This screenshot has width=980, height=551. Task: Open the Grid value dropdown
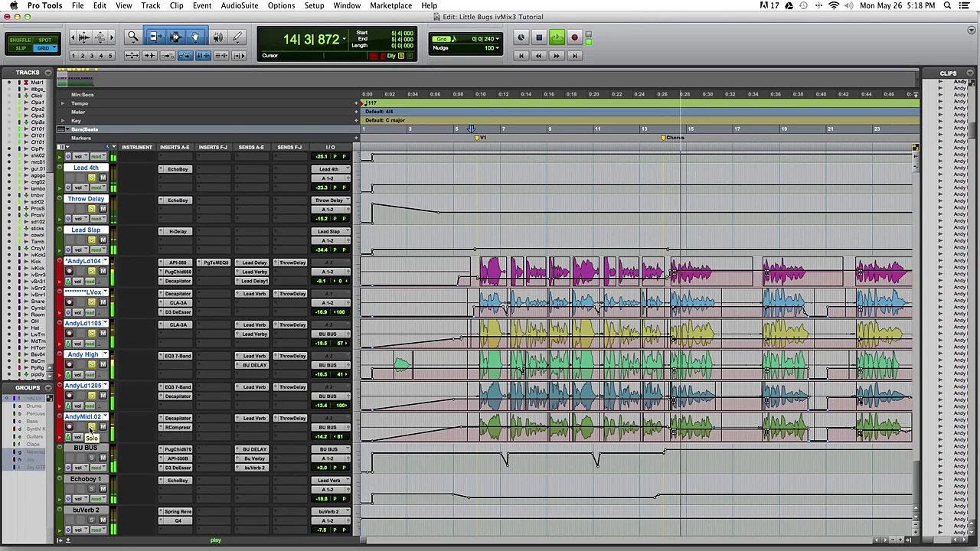coord(498,39)
